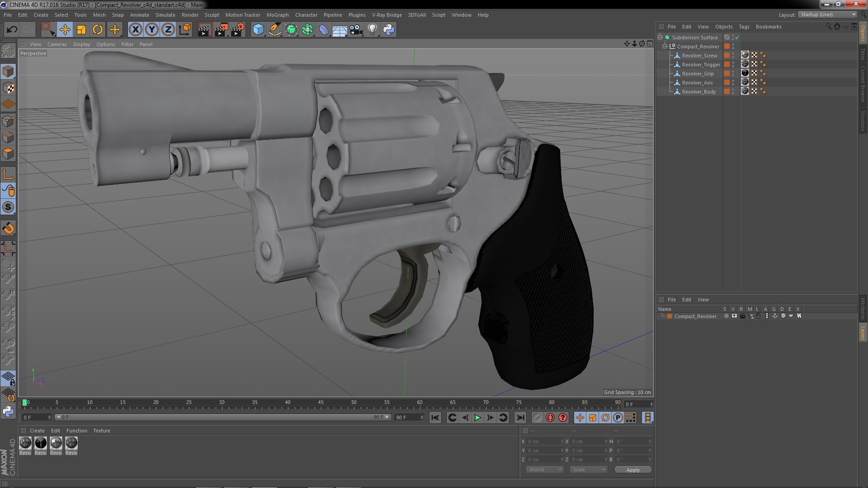Select the second Revo material thumbnail

41,443
